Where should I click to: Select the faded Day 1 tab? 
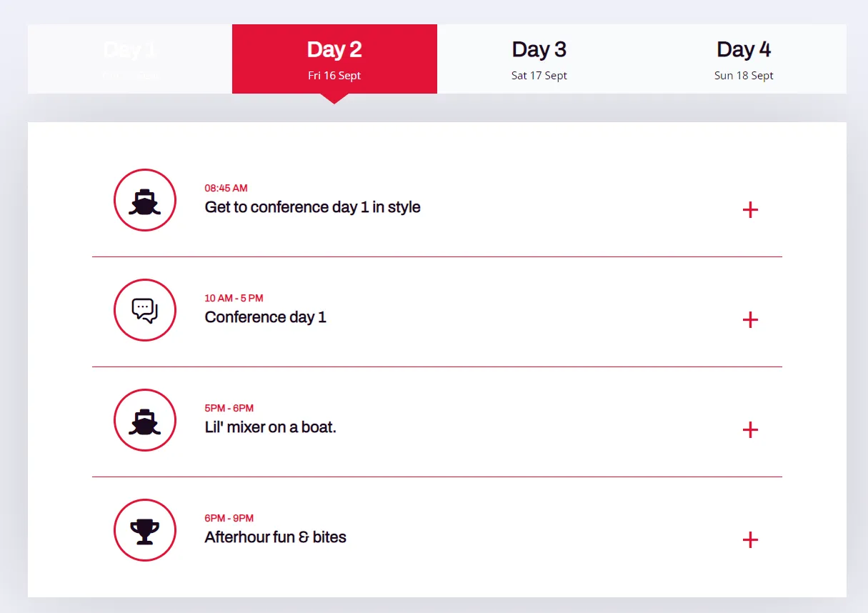pyautogui.click(x=130, y=59)
